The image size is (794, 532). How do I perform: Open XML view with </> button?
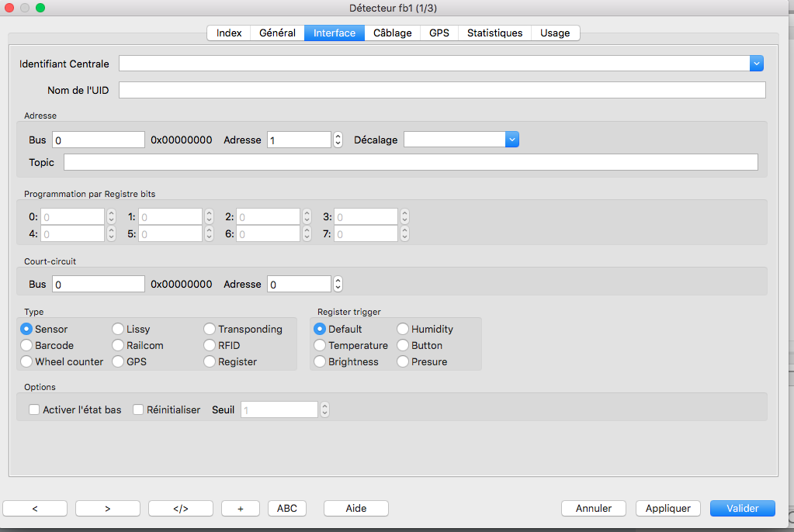[181, 508]
